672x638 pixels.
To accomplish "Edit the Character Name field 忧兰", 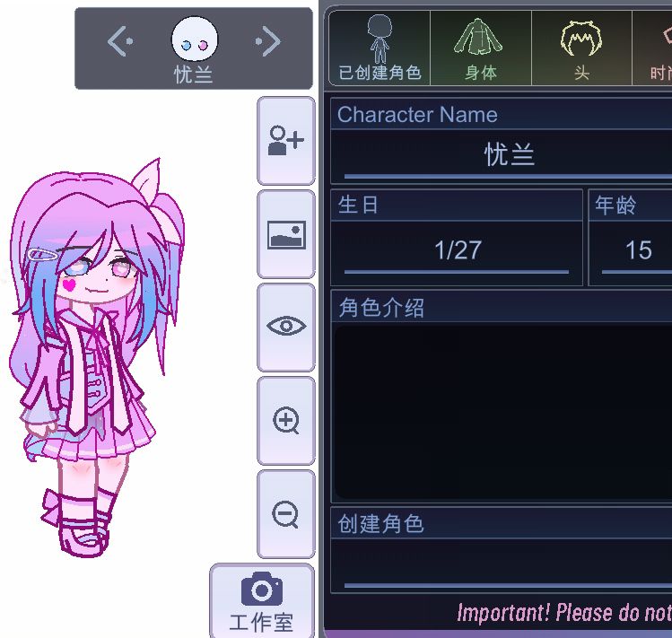I will tap(502, 156).
